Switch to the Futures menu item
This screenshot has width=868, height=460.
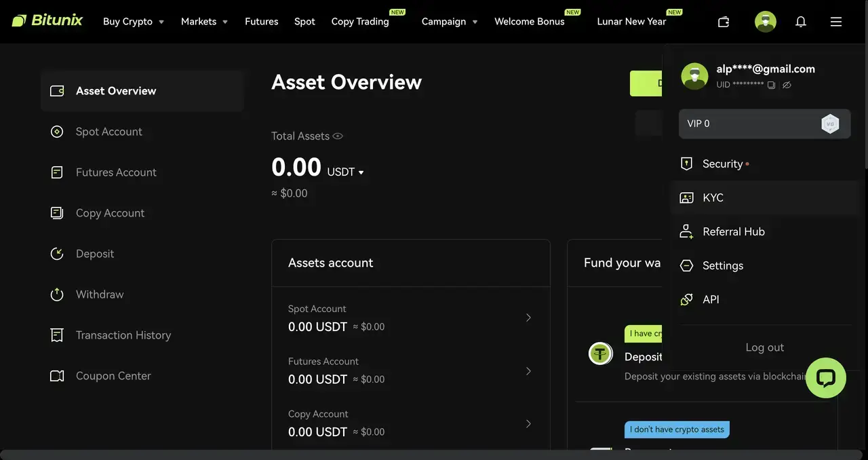pos(262,21)
